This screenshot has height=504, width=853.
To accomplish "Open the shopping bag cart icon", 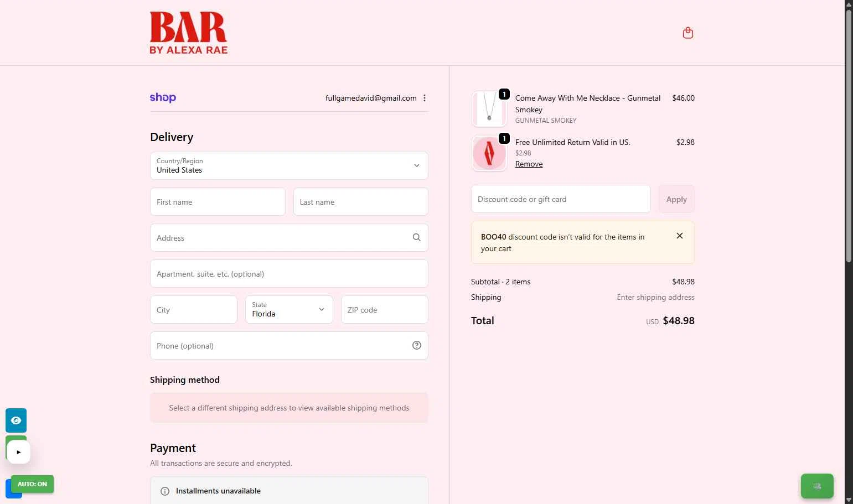I will tap(687, 33).
